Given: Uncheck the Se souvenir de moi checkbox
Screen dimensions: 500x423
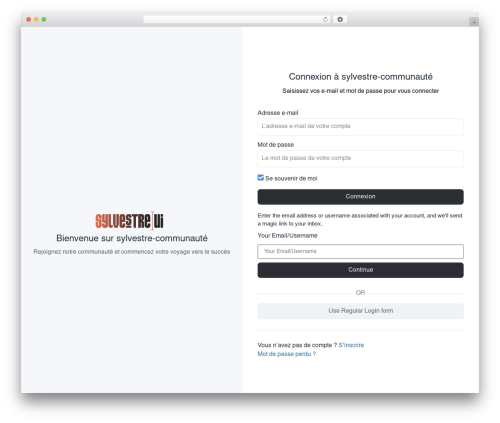Looking at the screenshot, I should coord(261,178).
